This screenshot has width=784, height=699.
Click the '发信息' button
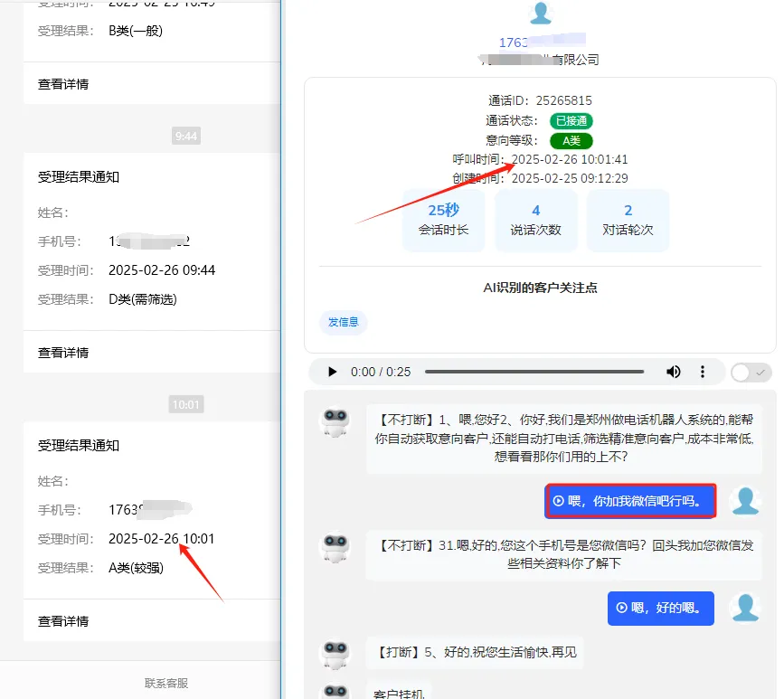pyautogui.click(x=344, y=321)
